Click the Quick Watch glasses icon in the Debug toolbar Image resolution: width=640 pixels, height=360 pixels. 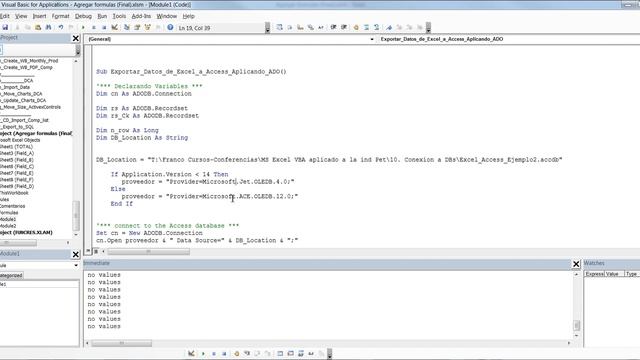tap(311, 353)
